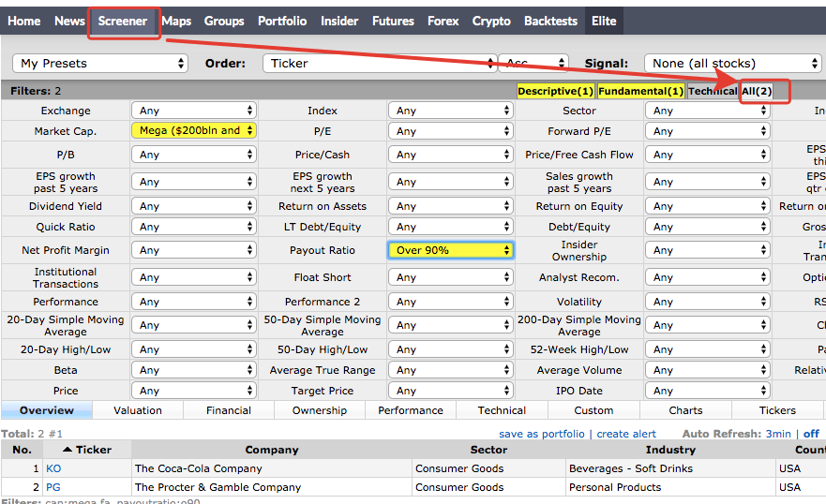
Task: Click the create alert link
Action: click(626, 434)
